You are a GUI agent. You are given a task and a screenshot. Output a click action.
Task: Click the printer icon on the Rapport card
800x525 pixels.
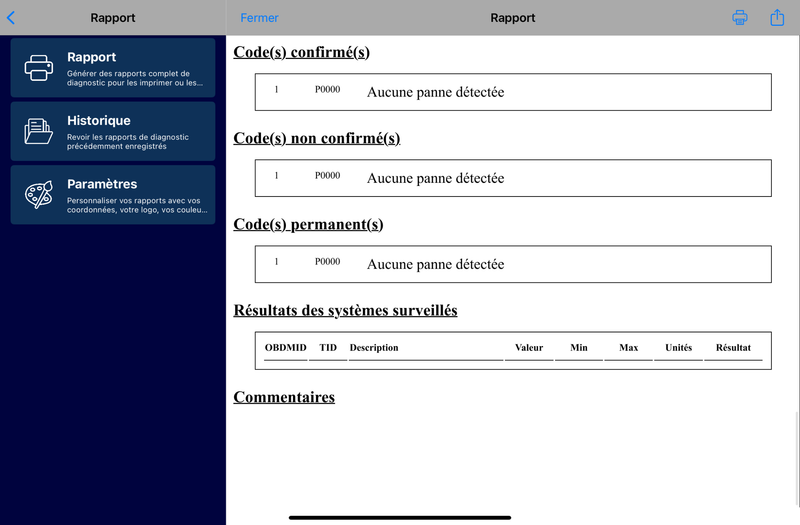[39, 68]
